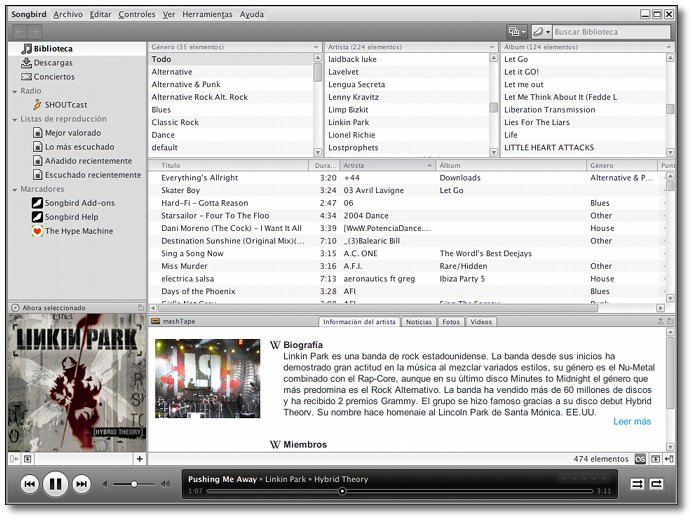Viewport: 693px width, 520px height.
Task: Open the Mejor valorado smart playlist
Action: click(67, 133)
